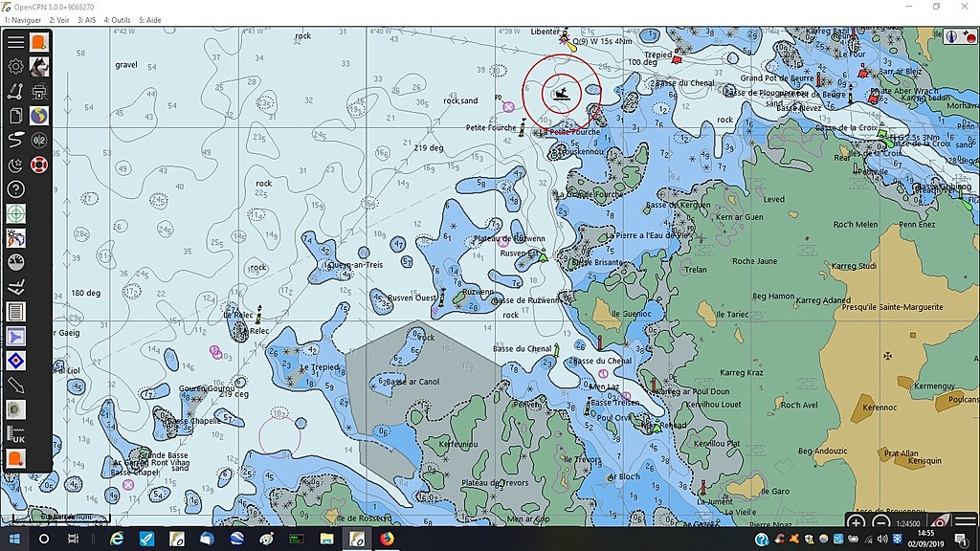This screenshot has height=551, width=980.
Task: Click the Le Relec beacon symbol
Action: [258, 314]
